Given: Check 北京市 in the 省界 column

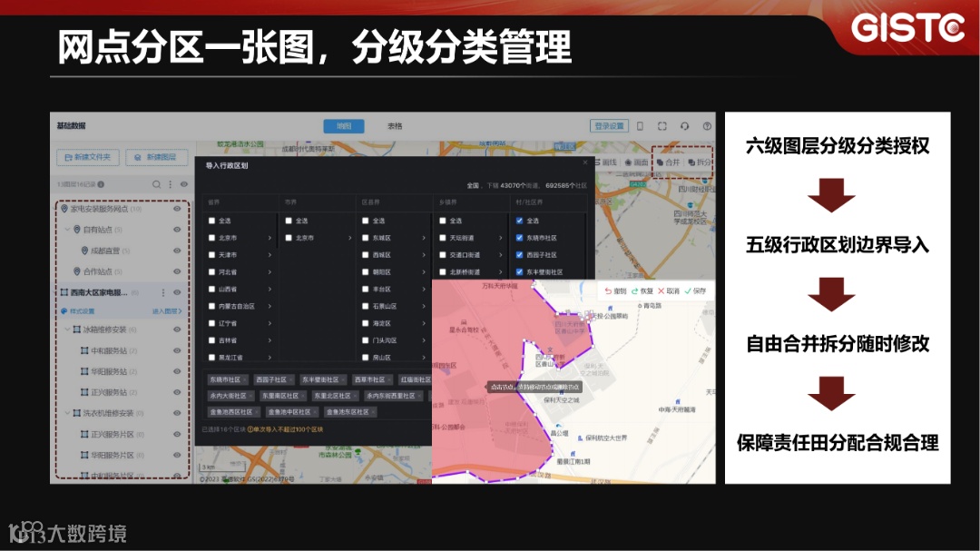Looking at the screenshot, I should (x=211, y=238).
